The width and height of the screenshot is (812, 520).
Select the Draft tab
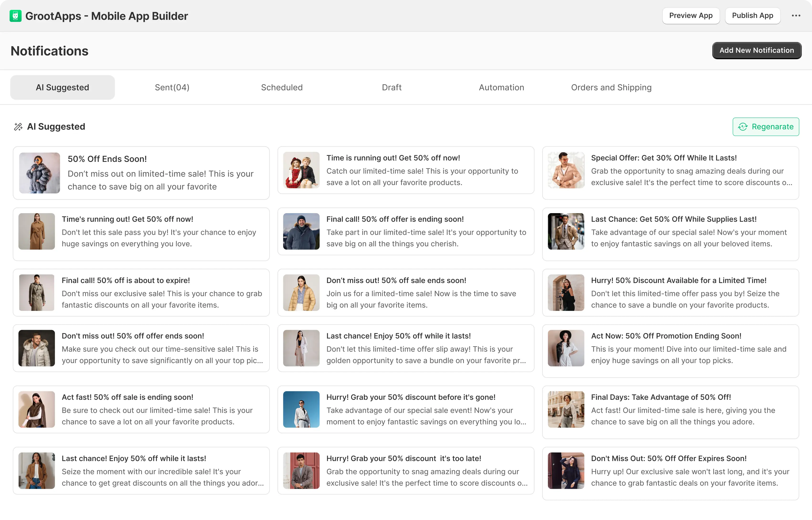tap(392, 87)
